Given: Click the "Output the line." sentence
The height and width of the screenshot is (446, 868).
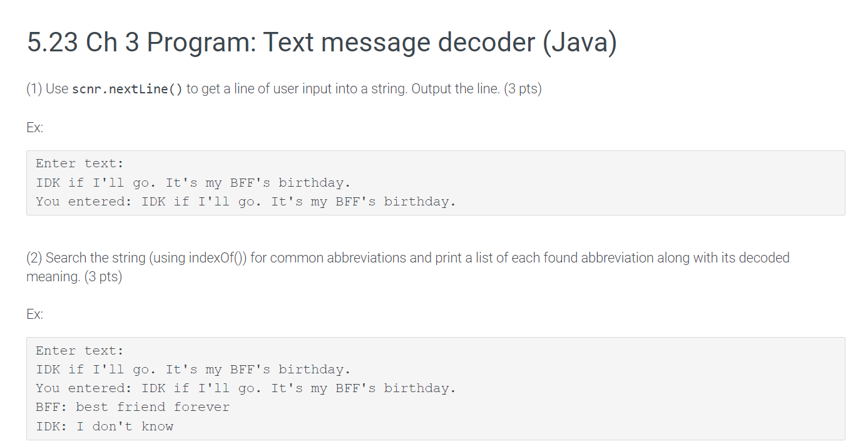Looking at the screenshot, I should tap(456, 89).
